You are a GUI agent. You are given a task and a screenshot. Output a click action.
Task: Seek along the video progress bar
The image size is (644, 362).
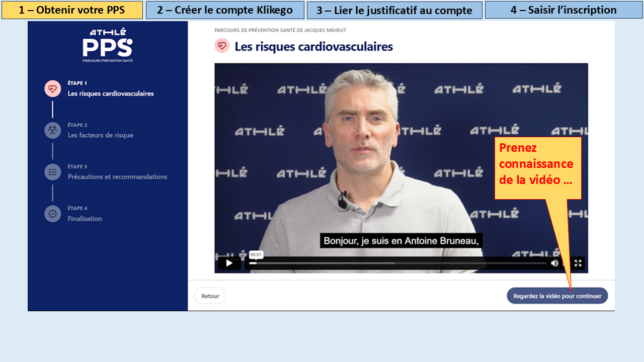[397, 263]
